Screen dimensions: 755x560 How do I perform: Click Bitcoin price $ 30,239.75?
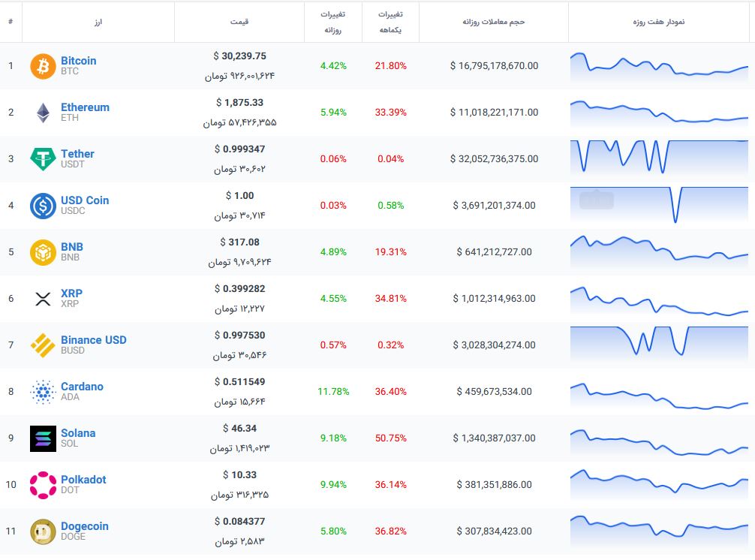point(240,56)
